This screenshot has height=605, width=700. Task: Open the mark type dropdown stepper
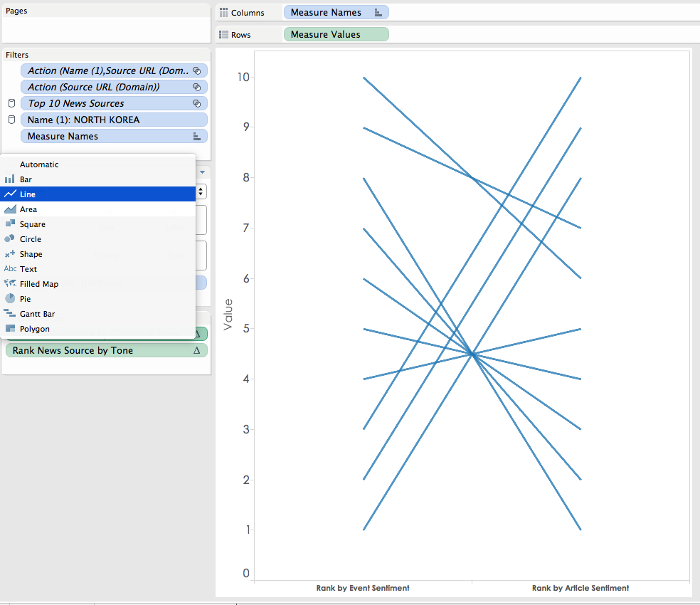pos(201,191)
